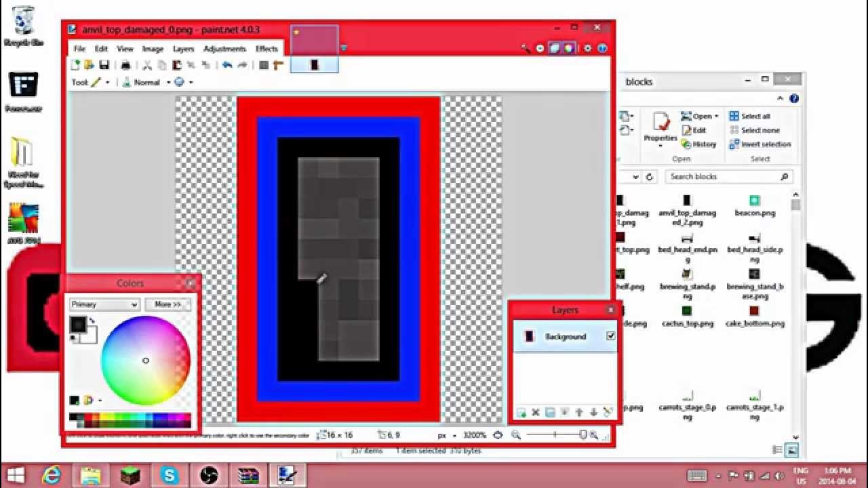Open the Primary color selector dropdown
Viewport: 868px width, 488px height.
pos(104,304)
